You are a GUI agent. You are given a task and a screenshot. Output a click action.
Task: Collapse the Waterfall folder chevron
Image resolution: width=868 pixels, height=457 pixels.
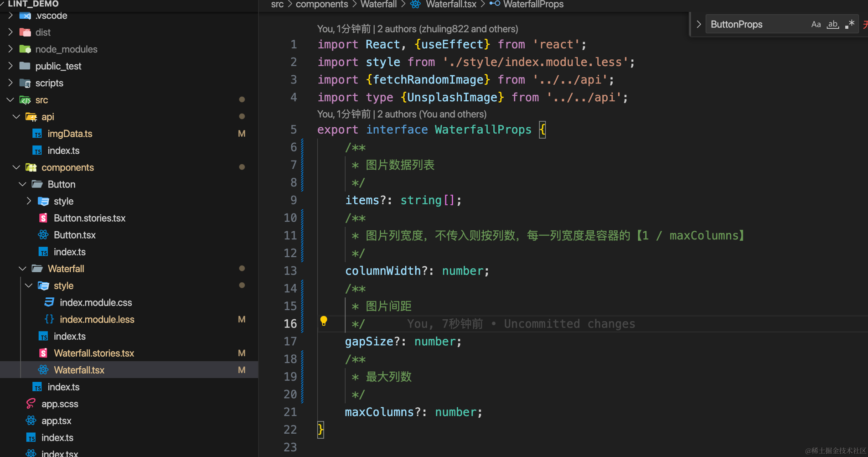22,269
